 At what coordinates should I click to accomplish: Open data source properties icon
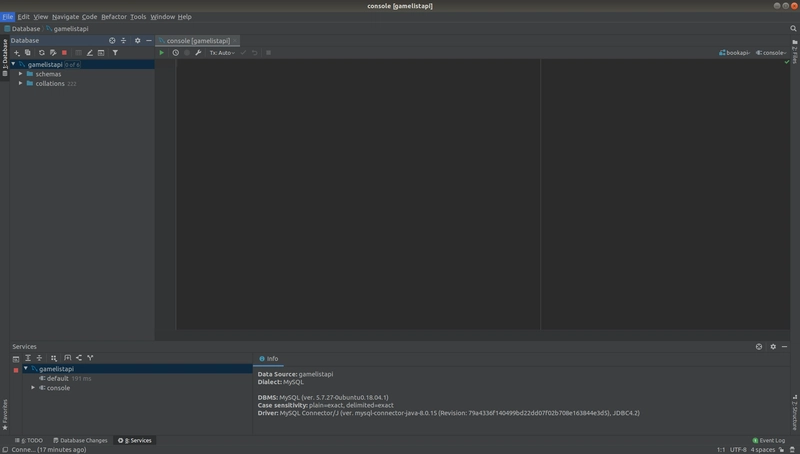tap(53, 53)
